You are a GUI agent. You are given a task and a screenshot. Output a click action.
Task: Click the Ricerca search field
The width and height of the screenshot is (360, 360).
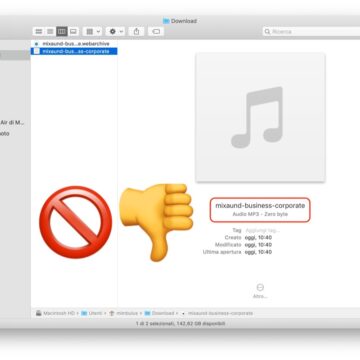311,31
